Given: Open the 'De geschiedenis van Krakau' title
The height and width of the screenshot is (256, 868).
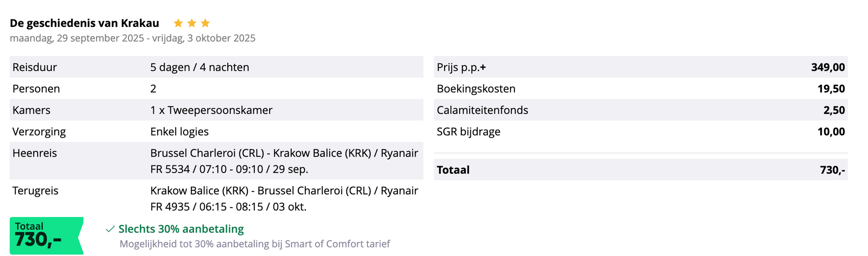Looking at the screenshot, I should tap(84, 23).
